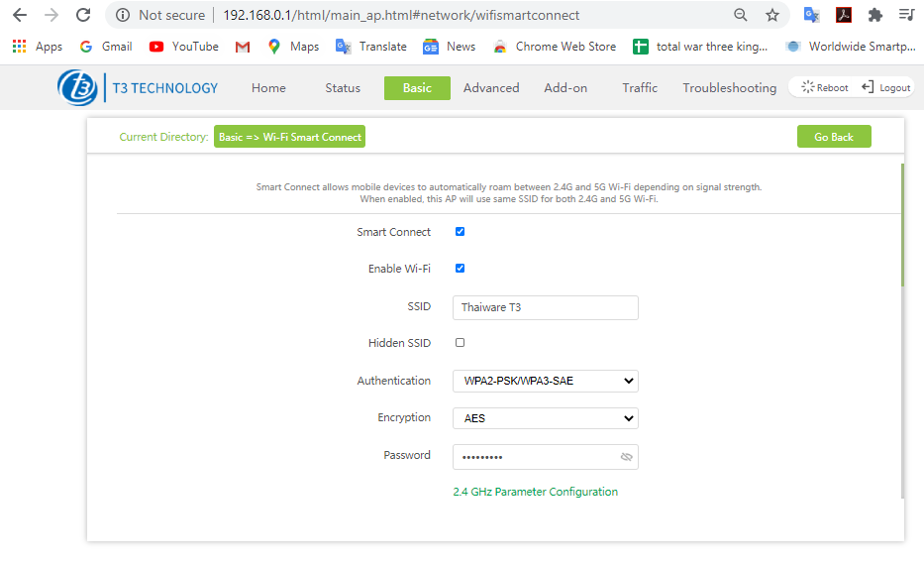924x565 pixels.
Task: Open the Extensions puzzle icon
Action: click(875, 15)
